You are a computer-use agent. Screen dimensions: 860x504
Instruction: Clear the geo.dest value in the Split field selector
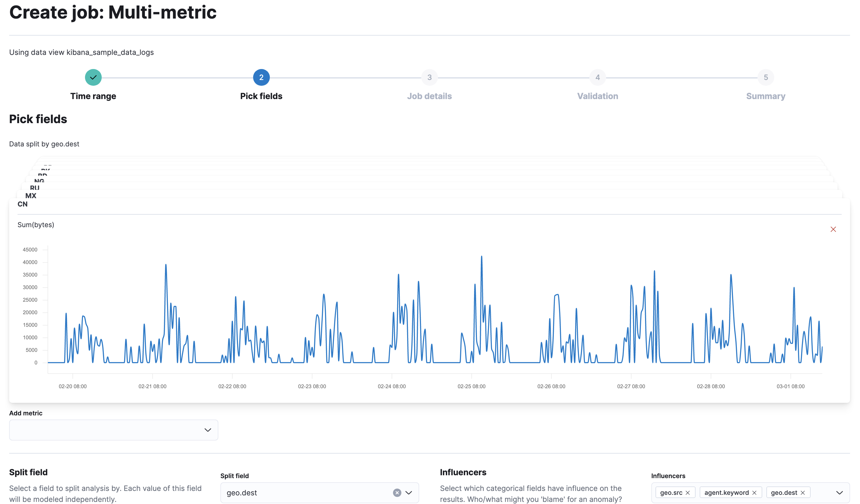(397, 492)
